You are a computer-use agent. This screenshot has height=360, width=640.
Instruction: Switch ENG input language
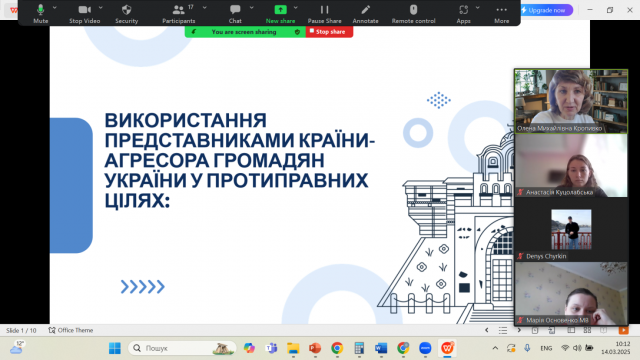546,348
